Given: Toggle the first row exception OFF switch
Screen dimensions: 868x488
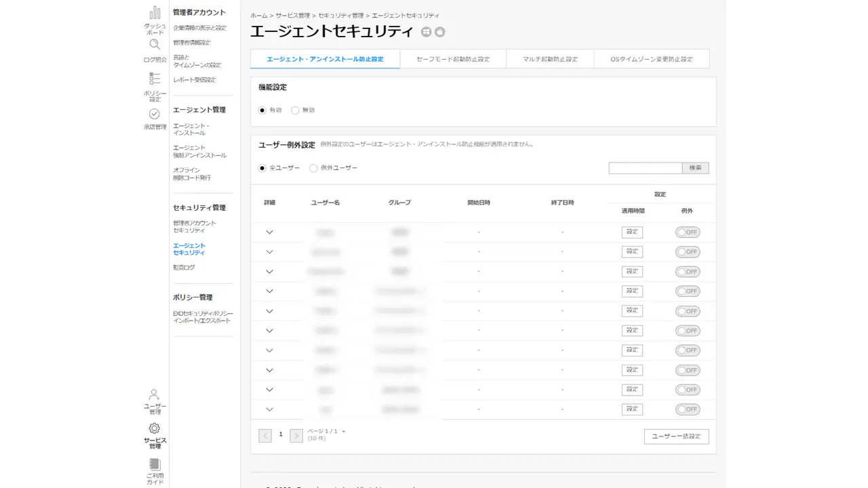Looking at the screenshot, I should (x=688, y=232).
